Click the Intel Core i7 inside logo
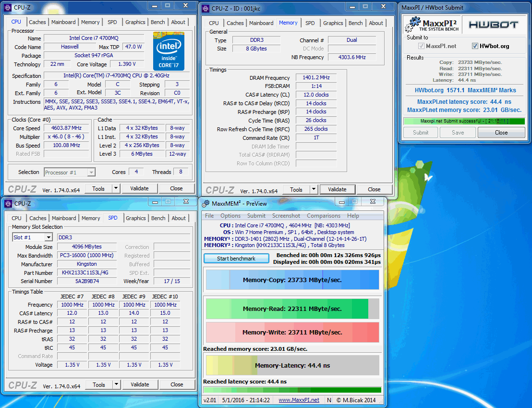532x408 pixels. coord(169,51)
